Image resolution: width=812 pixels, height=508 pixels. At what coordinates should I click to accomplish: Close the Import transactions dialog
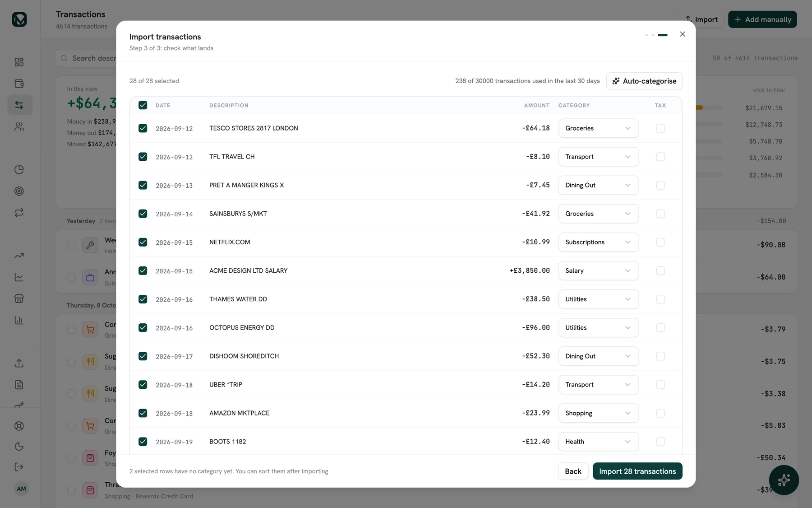(683, 34)
